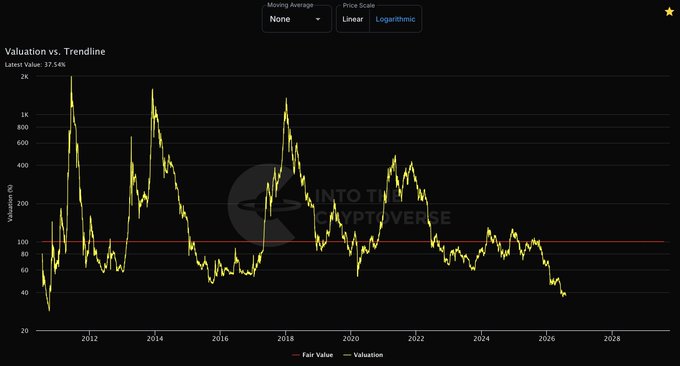This screenshot has width=680, height=366.
Task: Click the 2018 x-axis label
Action: point(285,338)
